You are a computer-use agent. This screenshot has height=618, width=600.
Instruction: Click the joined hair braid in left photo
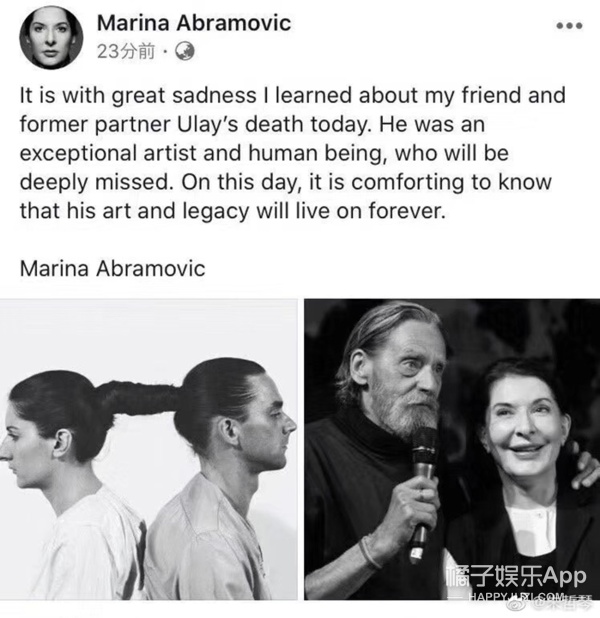tap(140, 397)
